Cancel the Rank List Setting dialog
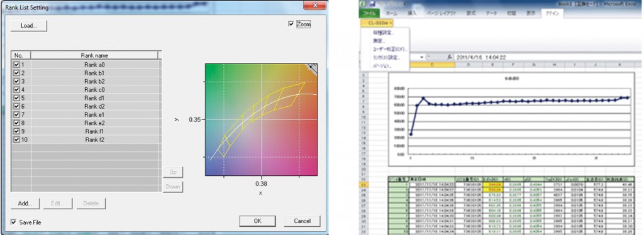 [302, 221]
